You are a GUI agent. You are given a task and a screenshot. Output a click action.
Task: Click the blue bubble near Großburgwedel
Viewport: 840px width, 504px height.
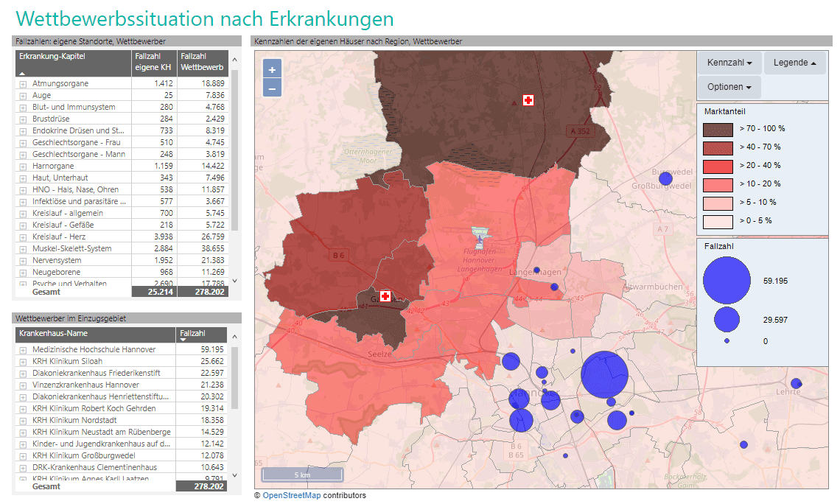[x=665, y=178]
